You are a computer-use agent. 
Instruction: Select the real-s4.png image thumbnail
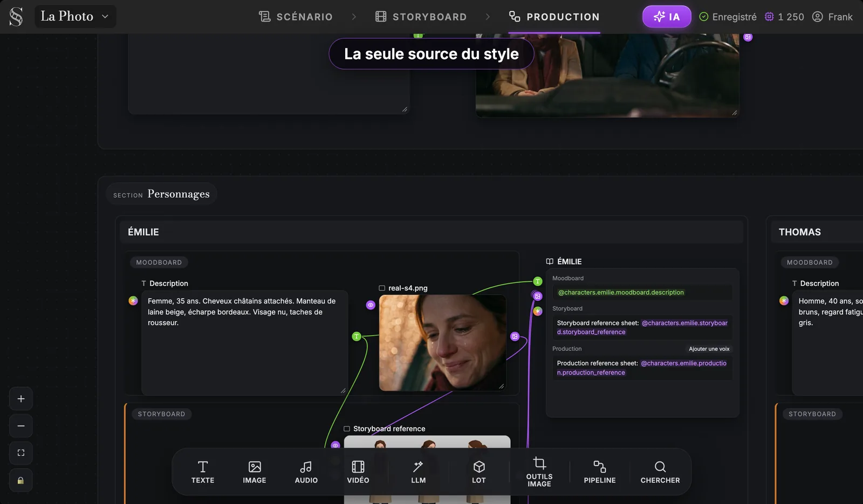coord(443,343)
